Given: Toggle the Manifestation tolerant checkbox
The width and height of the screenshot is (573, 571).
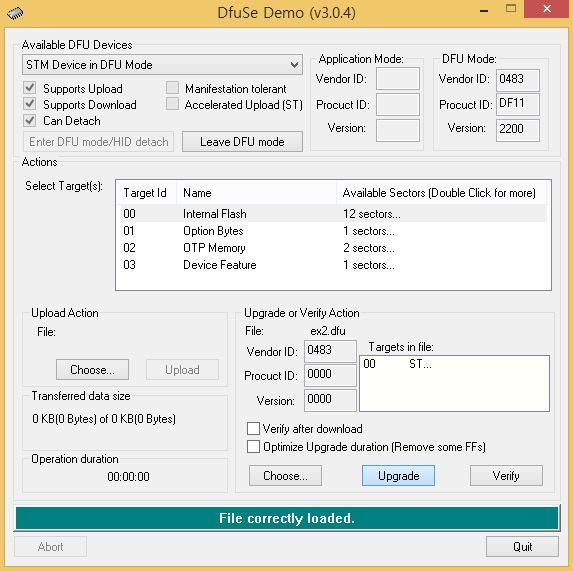Looking at the screenshot, I should [x=172, y=88].
